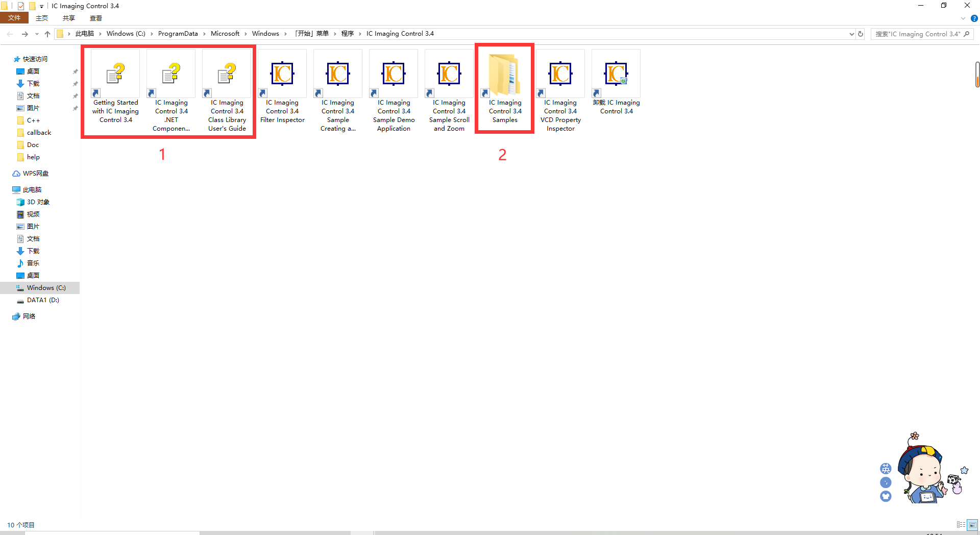The height and width of the screenshot is (535, 980).
Task: Open the recent locations dropdown
Action: [x=37, y=34]
